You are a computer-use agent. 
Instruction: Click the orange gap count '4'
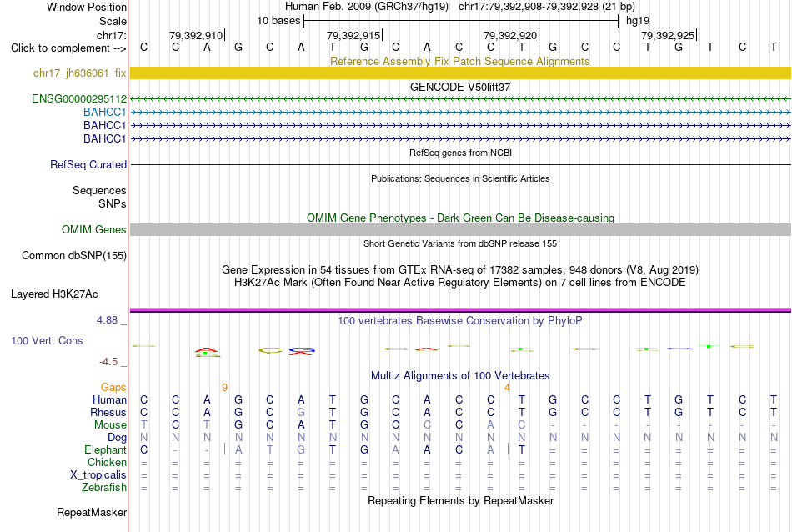coord(507,388)
